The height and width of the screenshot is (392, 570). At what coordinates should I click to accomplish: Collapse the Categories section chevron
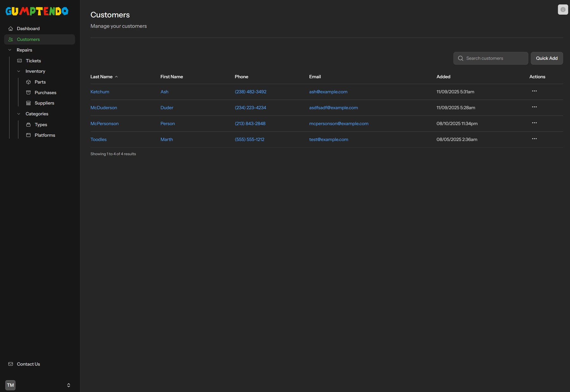pos(18,114)
